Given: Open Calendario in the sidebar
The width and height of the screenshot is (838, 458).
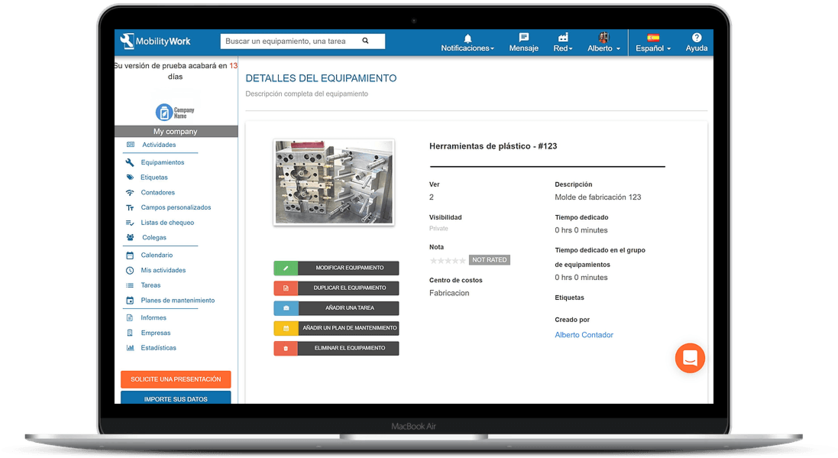Looking at the screenshot, I should 157,255.
